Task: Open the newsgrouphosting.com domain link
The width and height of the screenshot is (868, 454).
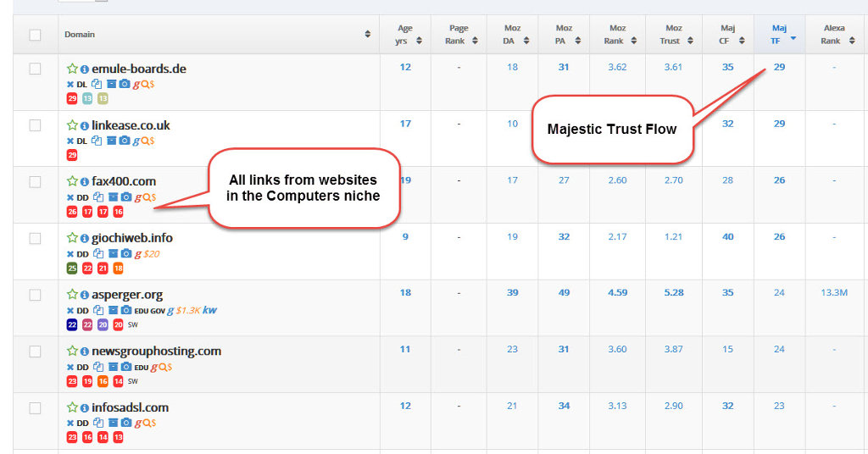Action: (x=156, y=352)
